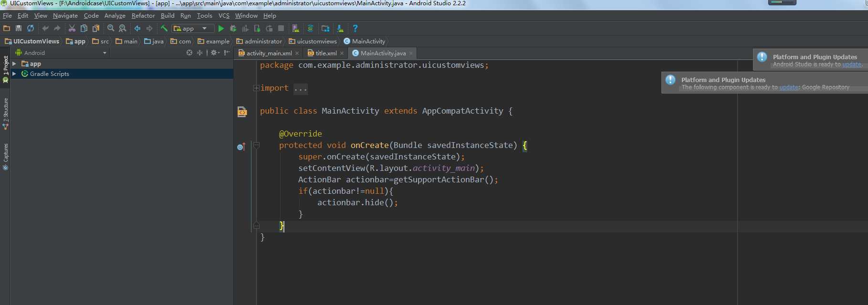Click UICustomViews breadcrumb in navigation bar

click(x=32, y=42)
